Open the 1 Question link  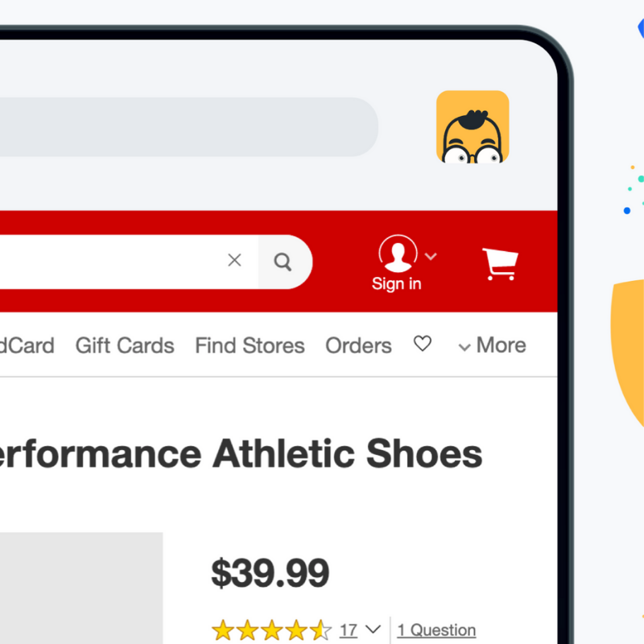pyautogui.click(x=436, y=630)
